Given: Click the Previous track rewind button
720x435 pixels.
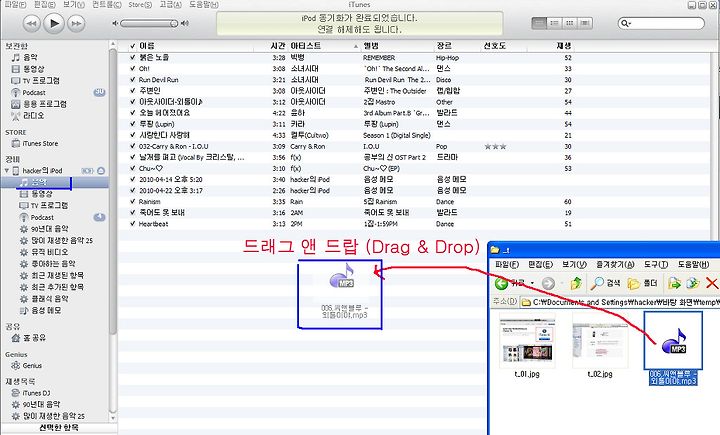Looking at the screenshot, I should click(31, 23).
